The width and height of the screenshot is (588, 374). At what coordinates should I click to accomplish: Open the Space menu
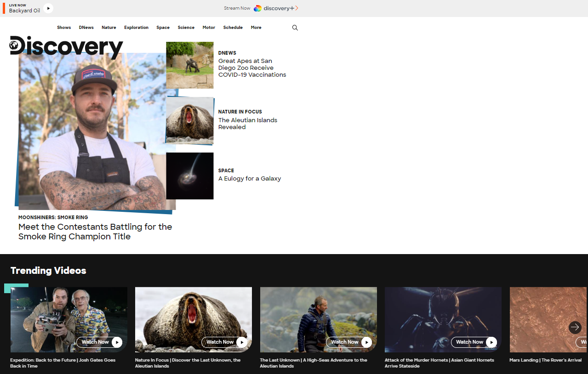(x=163, y=28)
